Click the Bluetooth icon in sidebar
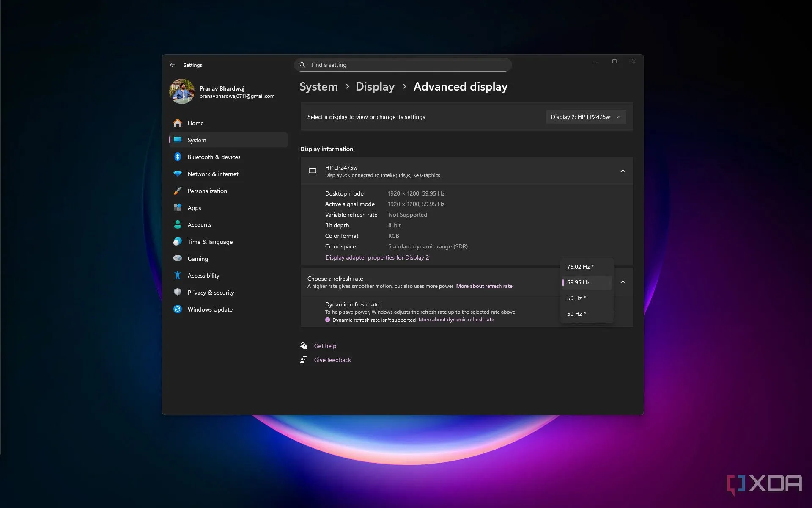The width and height of the screenshot is (812, 508). (x=178, y=157)
